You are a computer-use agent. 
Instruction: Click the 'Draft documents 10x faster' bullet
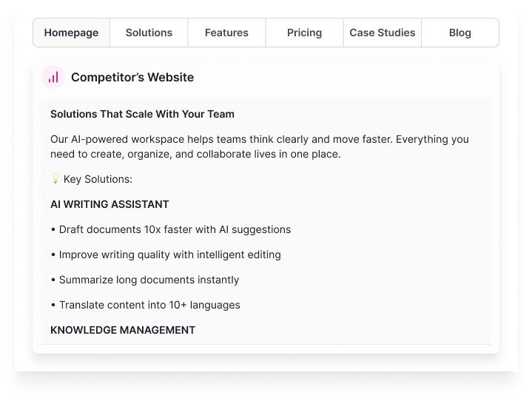point(175,229)
